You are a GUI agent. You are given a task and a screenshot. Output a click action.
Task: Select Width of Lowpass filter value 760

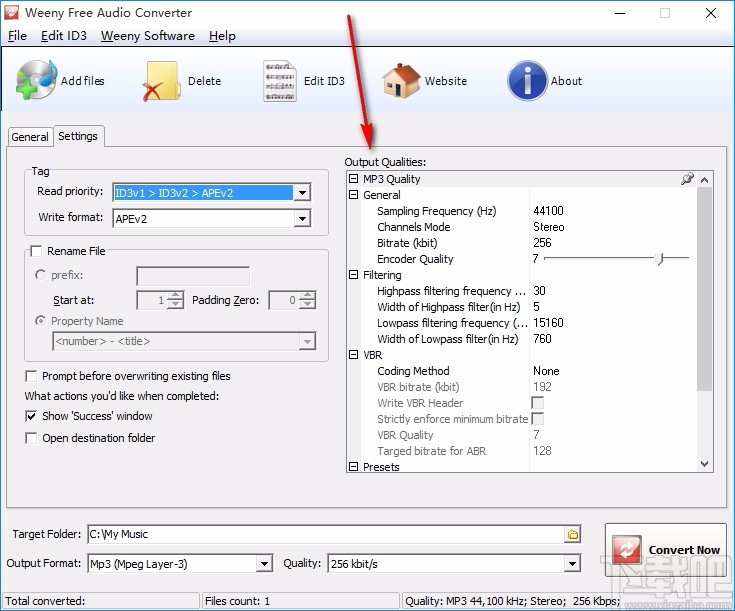[x=542, y=339]
